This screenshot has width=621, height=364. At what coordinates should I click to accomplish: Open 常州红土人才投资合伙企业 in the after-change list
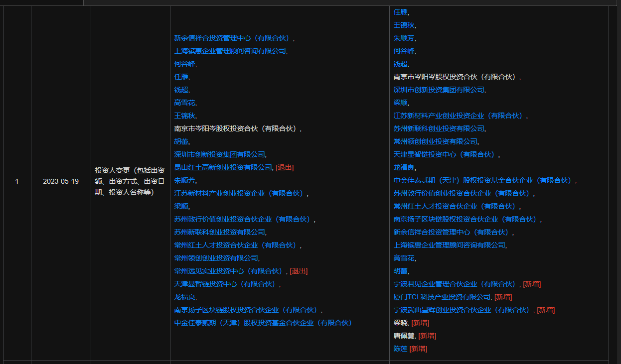pyautogui.click(x=456, y=206)
